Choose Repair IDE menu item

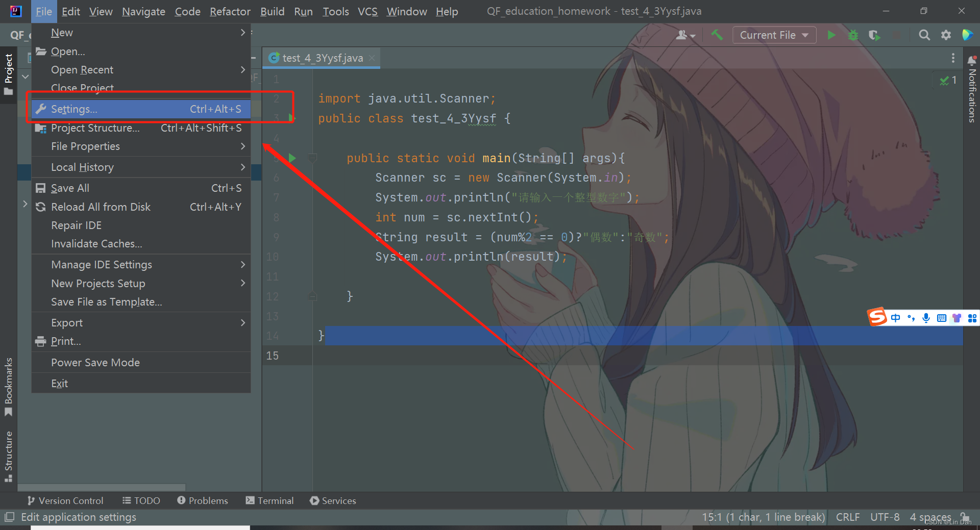click(141, 225)
